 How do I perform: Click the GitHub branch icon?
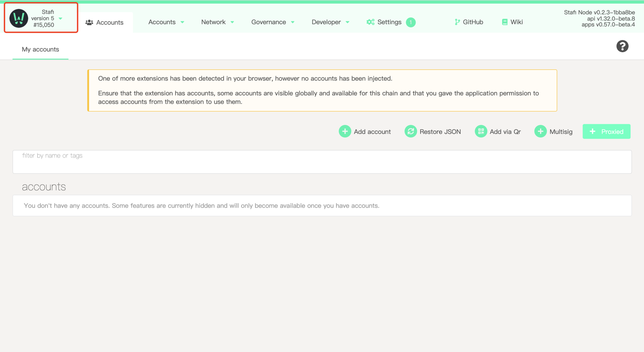pyautogui.click(x=457, y=22)
